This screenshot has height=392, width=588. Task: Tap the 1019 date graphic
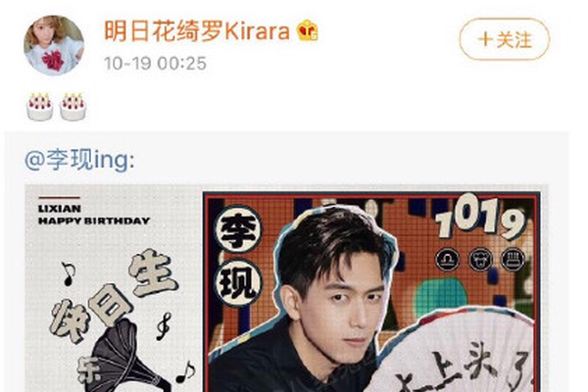point(481,216)
